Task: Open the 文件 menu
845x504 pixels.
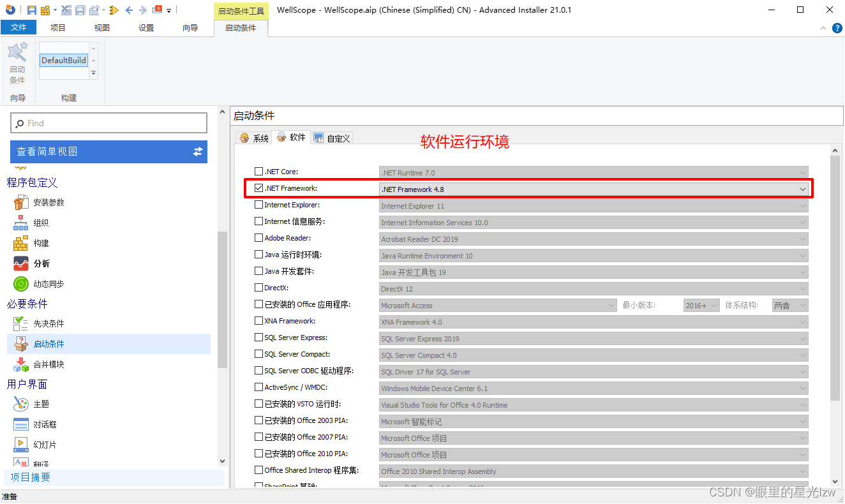Action: click(x=19, y=27)
